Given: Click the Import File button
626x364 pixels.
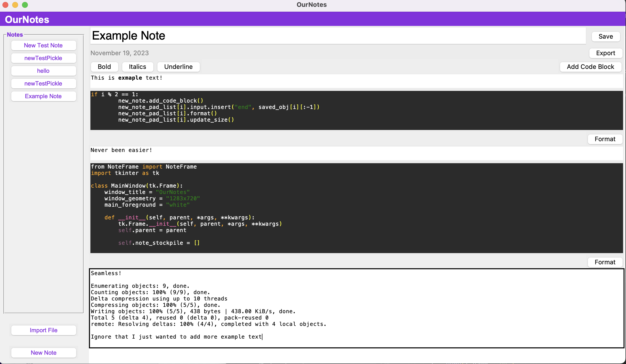Looking at the screenshot, I should click(x=43, y=330).
